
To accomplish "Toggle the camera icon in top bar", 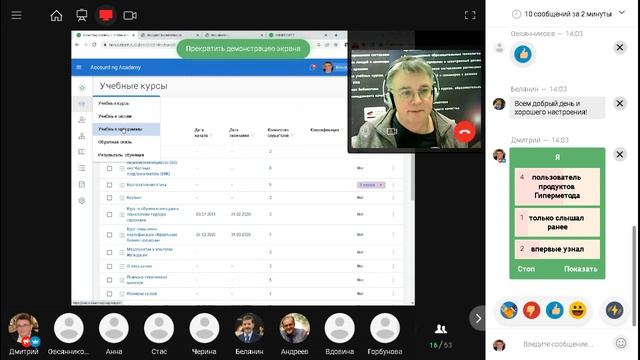I will [x=130, y=16].
